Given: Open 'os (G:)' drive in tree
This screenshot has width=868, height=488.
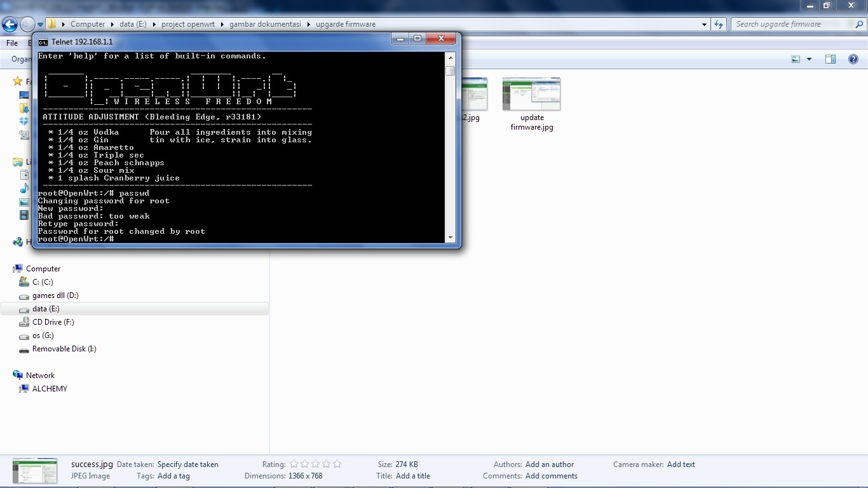Looking at the screenshot, I should (x=43, y=335).
